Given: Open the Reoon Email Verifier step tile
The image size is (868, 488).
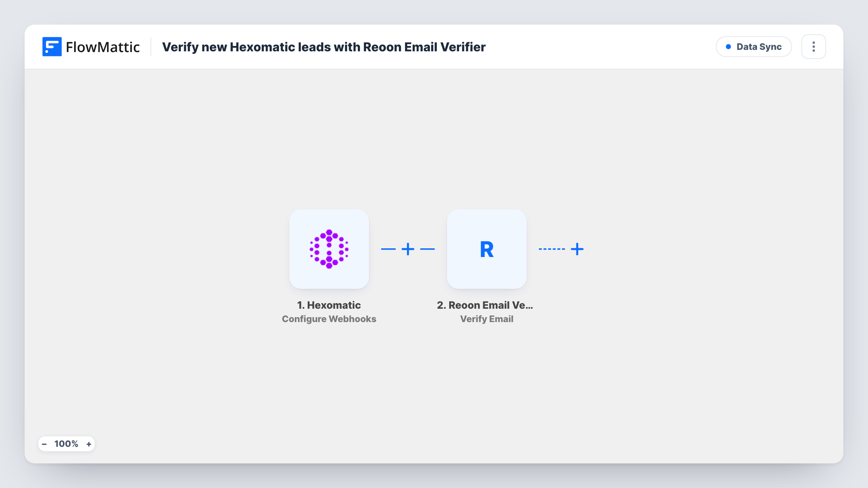Looking at the screenshot, I should [x=486, y=249].
